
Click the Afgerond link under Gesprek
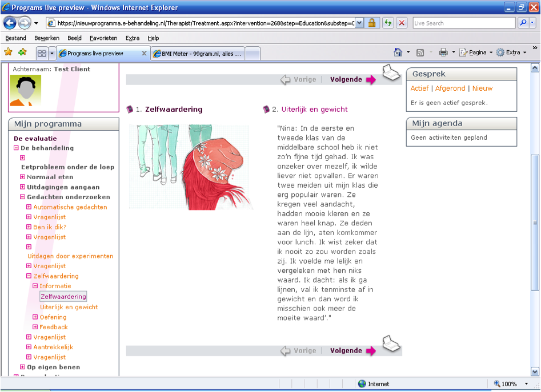(x=450, y=88)
